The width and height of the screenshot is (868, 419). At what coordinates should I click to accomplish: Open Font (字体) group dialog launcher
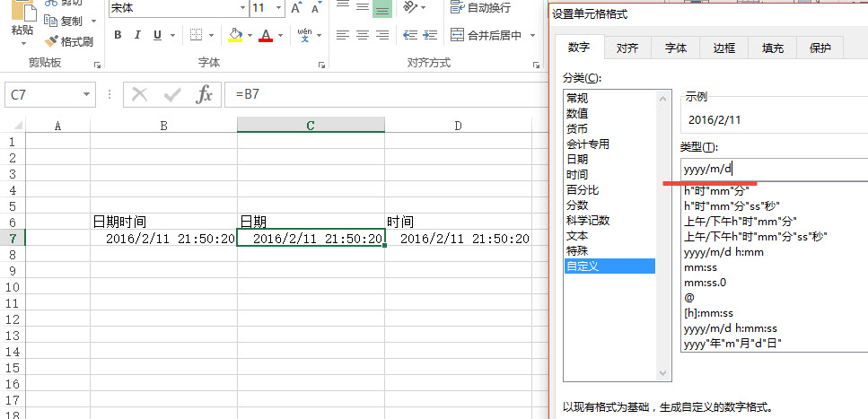coord(321,65)
